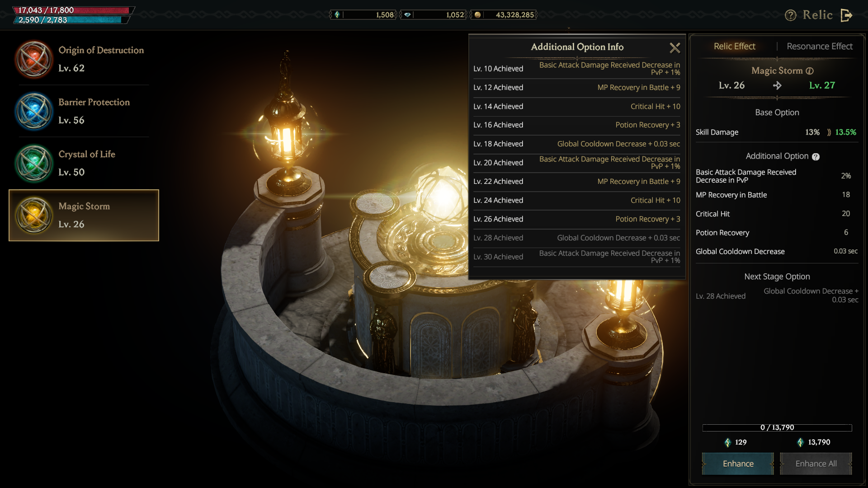Click the level-up arrow between Lv. 26 and 27
The height and width of the screenshot is (488, 868).
[777, 85]
